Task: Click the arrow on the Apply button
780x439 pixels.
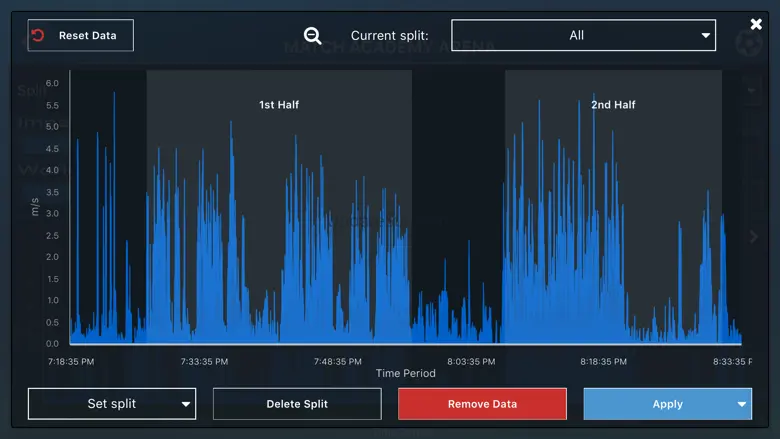Action: click(x=741, y=404)
